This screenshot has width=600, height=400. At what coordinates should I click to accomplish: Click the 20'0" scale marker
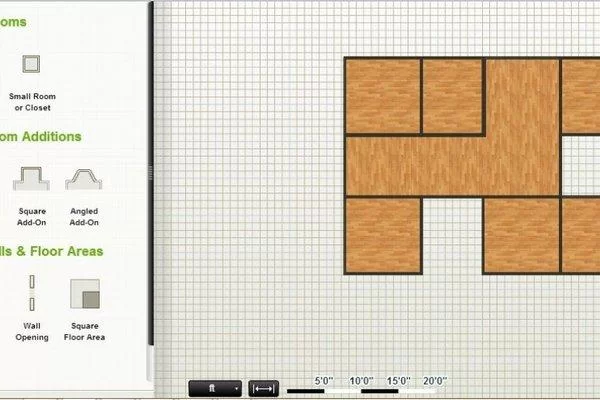click(x=435, y=381)
